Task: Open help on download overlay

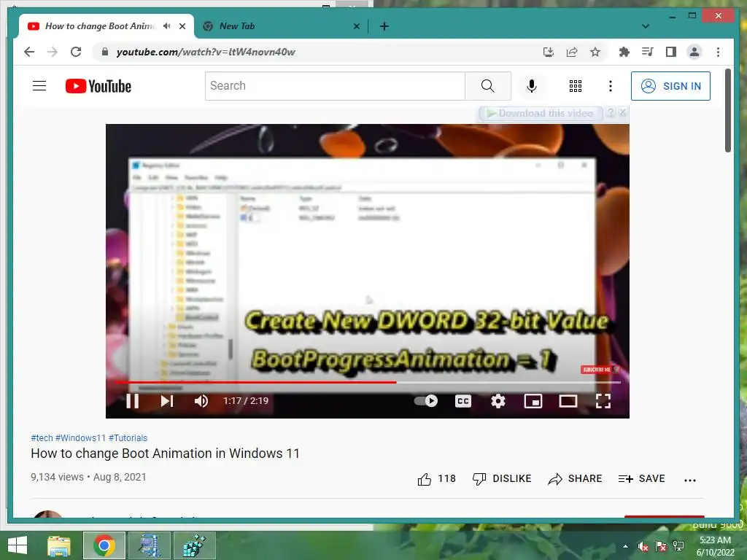Action: click(x=611, y=113)
